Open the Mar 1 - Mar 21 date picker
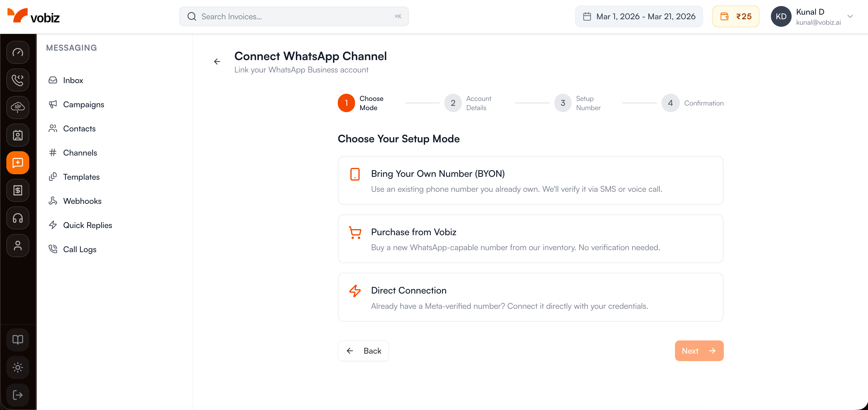Image resolution: width=868 pixels, height=410 pixels. point(639,16)
